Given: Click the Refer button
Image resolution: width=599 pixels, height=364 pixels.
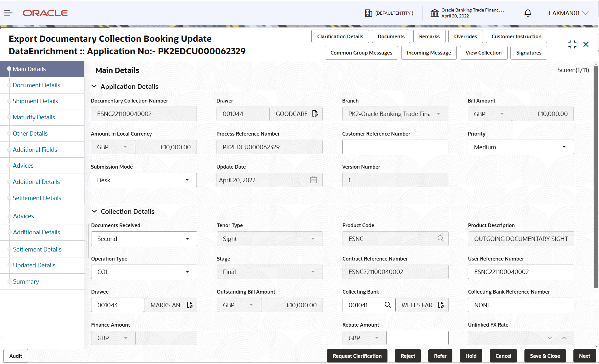Looking at the screenshot, I should 440,356.
